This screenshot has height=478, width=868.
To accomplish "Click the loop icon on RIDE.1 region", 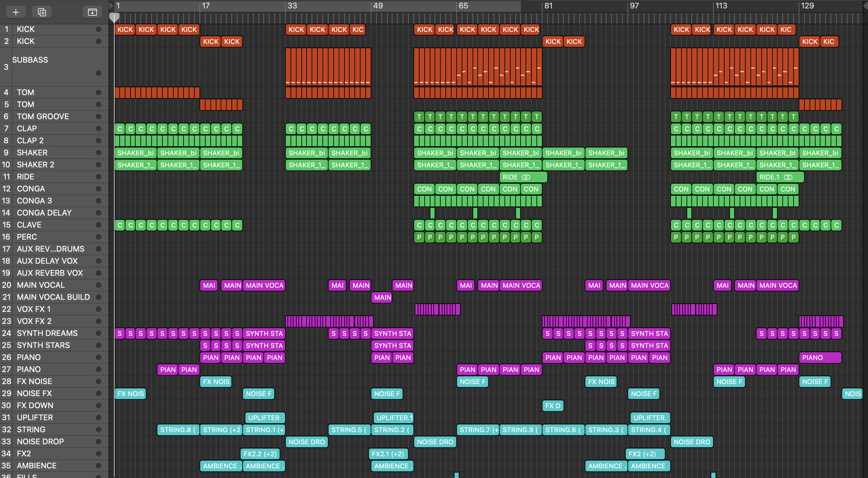I will pos(788,177).
